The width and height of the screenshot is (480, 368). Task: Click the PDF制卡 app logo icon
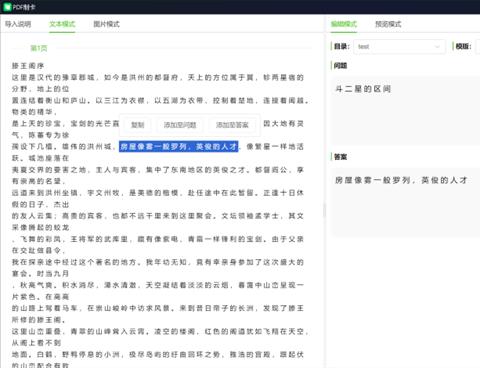(x=7, y=7)
